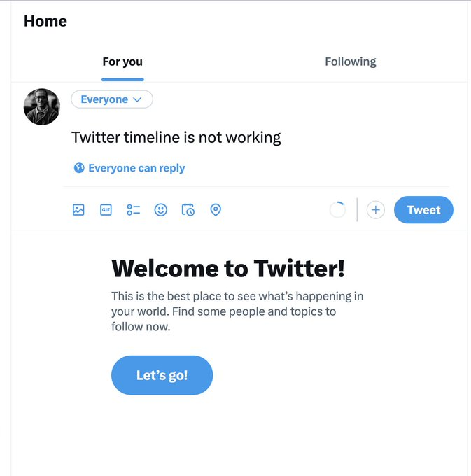Click the Welcome to Twitter! heading

(x=228, y=268)
